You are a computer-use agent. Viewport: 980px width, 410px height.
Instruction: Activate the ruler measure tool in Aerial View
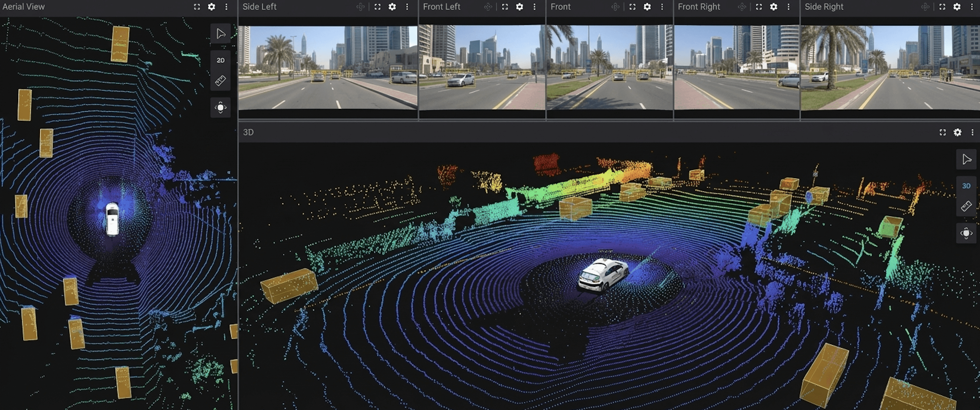(221, 81)
